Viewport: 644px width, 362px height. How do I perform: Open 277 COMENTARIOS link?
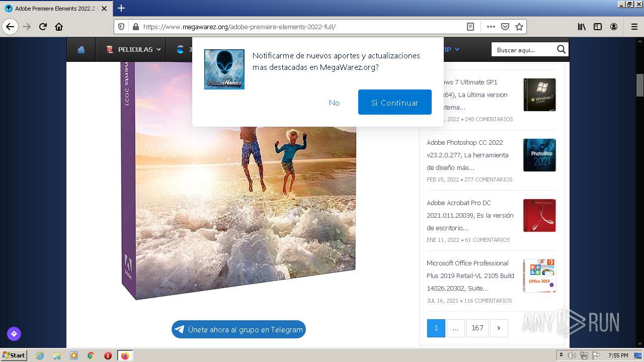point(488,179)
